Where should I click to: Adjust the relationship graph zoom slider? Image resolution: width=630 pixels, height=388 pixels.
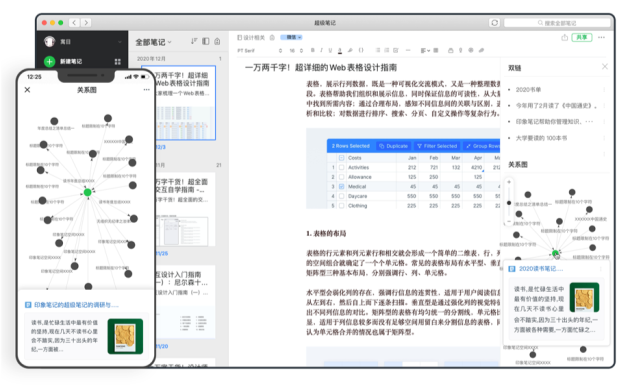[x=509, y=202]
